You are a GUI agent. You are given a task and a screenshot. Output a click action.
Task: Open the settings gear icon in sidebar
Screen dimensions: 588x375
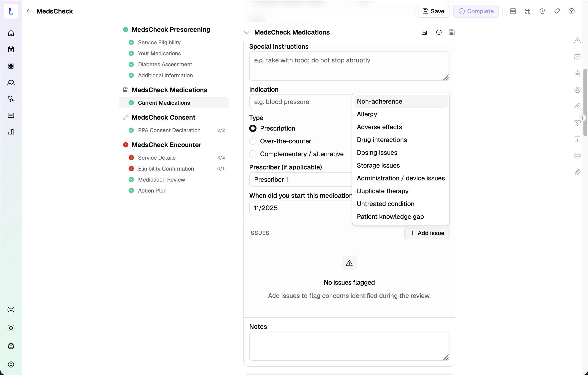(x=11, y=346)
